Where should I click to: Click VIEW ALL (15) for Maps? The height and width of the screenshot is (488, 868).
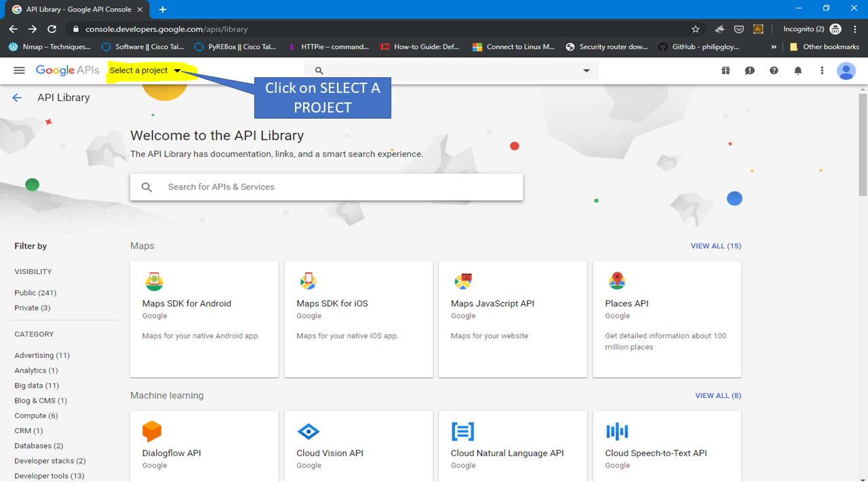pos(716,246)
